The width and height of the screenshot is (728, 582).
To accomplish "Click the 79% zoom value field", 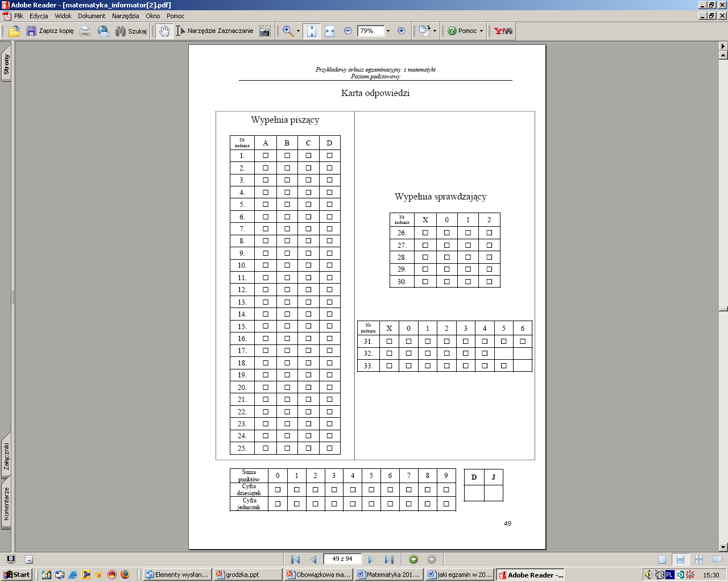I will coord(371,31).
